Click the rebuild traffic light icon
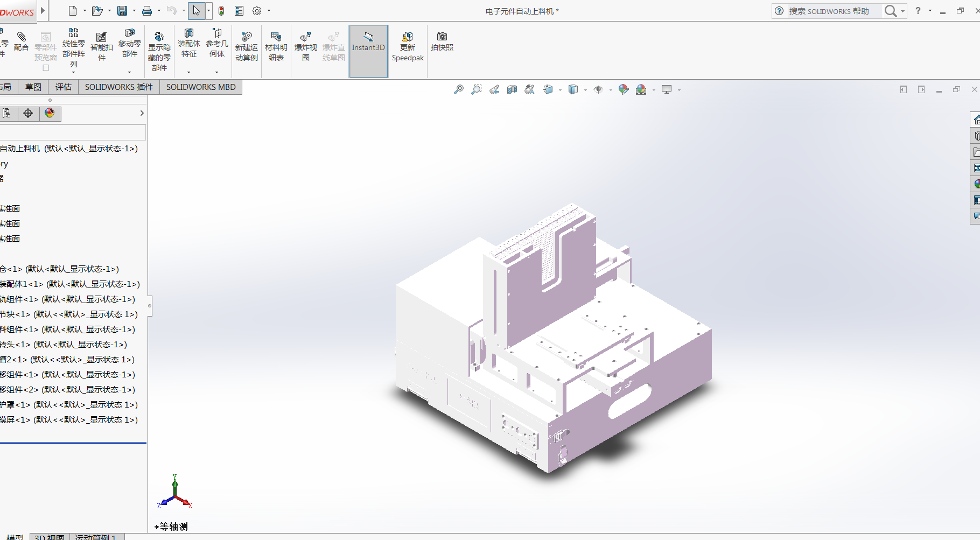 pyautogui.click(x=221, y=11)
